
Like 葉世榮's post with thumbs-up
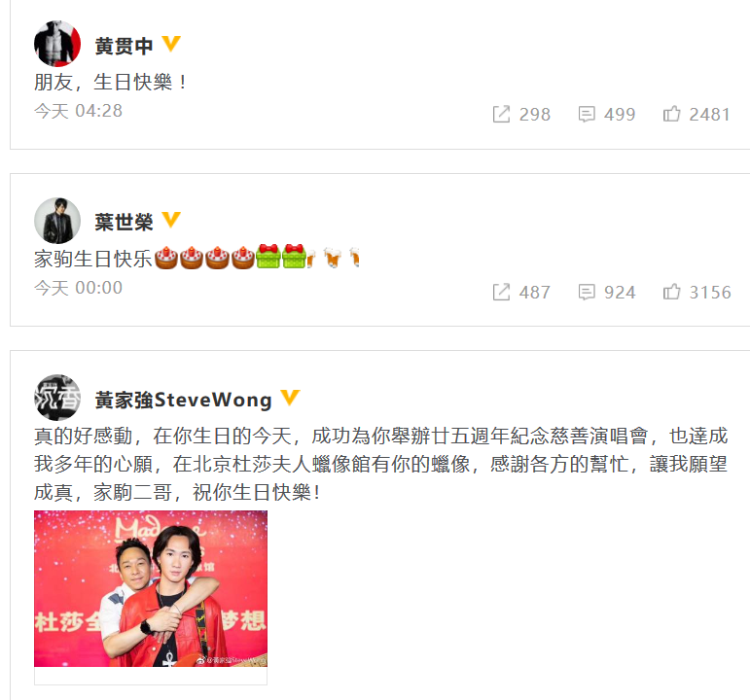671,292
